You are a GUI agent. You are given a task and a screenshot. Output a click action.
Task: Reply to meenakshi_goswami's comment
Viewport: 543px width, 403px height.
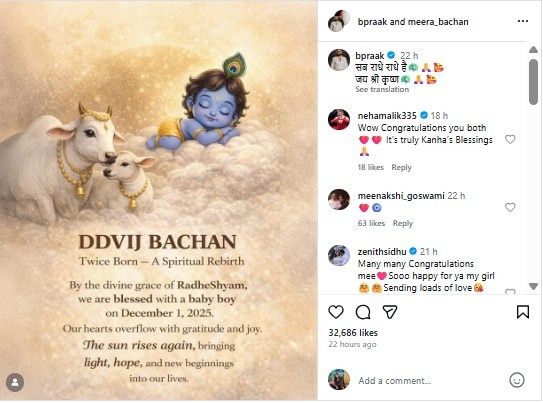403,223
